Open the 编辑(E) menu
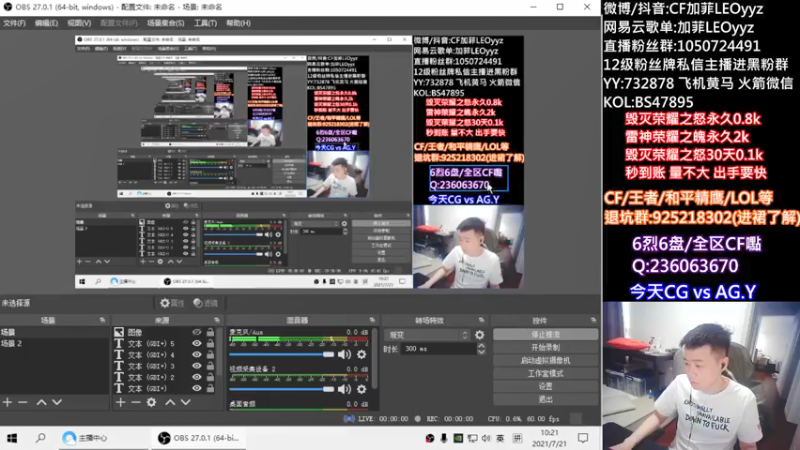 46,23
